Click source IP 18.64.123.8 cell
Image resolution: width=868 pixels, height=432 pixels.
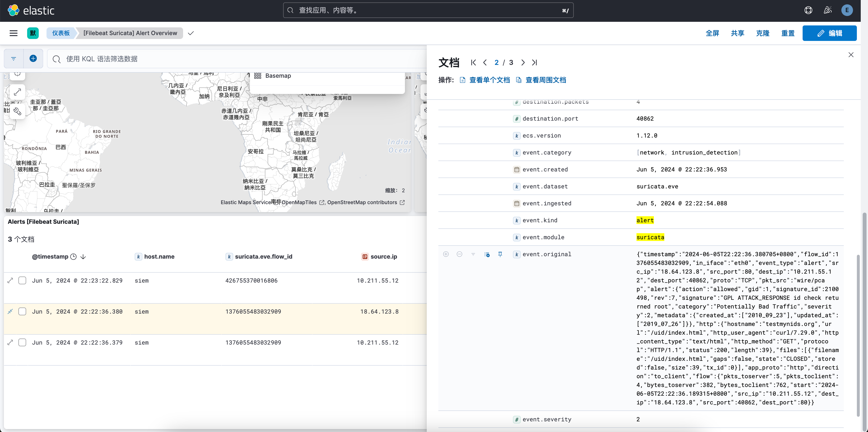(x=380, y=312)
